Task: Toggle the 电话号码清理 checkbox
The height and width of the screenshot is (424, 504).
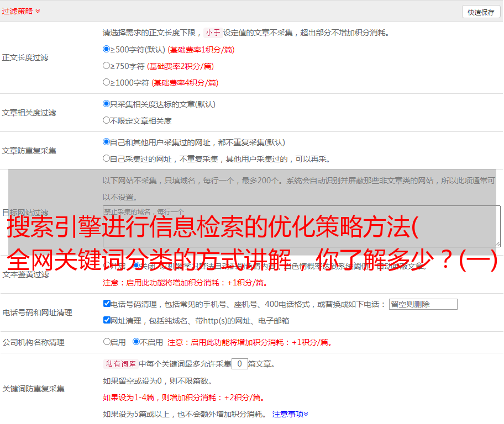Action: click(107, 304)
